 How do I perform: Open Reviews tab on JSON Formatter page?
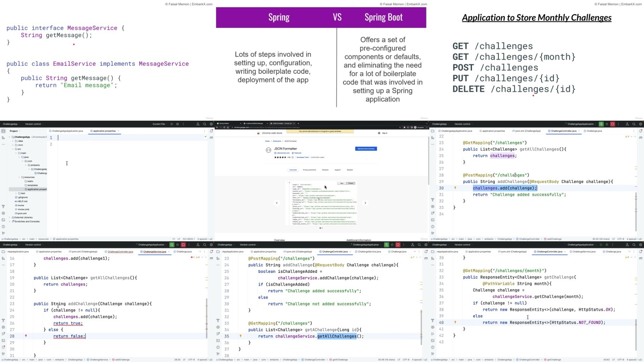pyautogui.click(x=325, y=170)
